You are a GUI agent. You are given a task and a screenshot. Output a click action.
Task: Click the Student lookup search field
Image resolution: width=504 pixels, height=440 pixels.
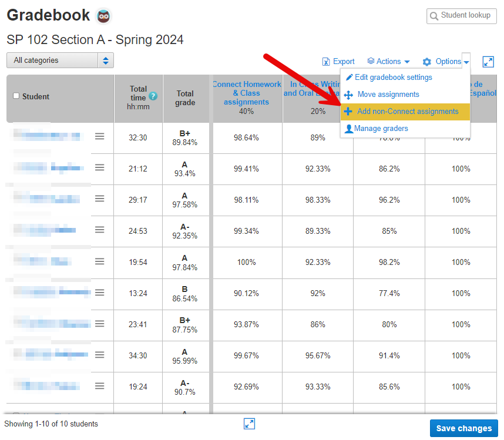click(462, 16)
